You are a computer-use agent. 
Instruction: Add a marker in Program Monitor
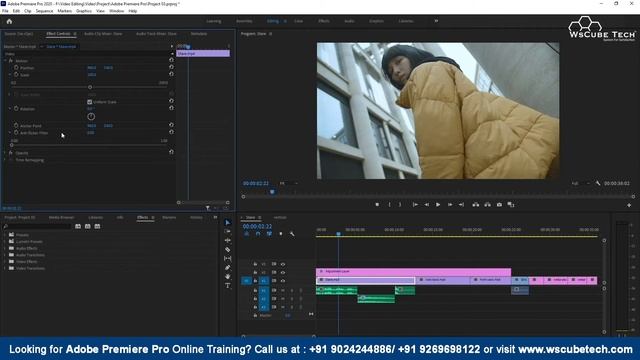pyautogui.click(x=377, y=204)
